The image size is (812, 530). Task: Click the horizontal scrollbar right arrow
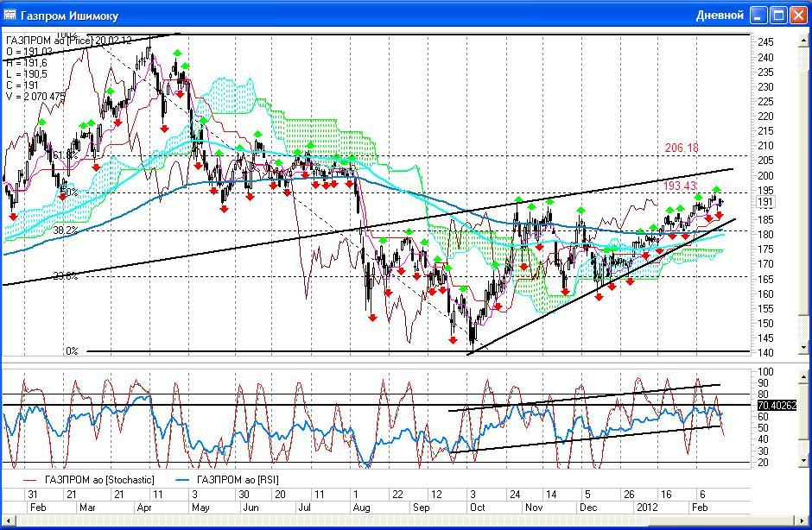(803, 521)
